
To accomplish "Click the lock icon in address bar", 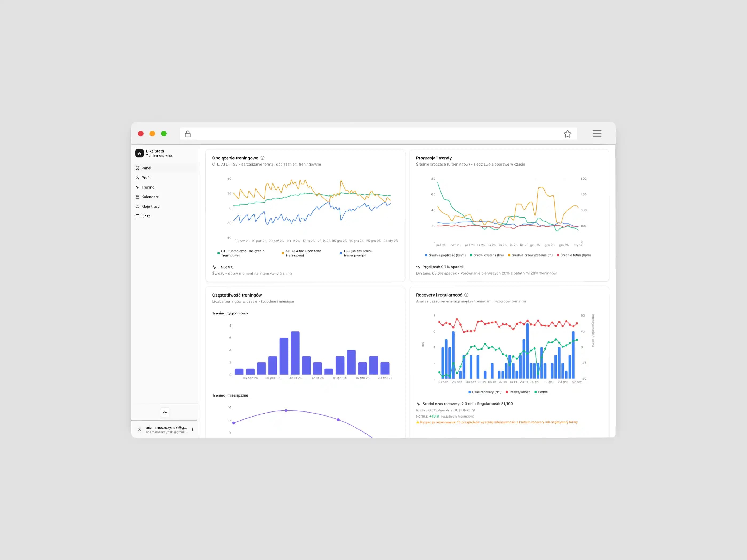I will (x=188, y=134).
